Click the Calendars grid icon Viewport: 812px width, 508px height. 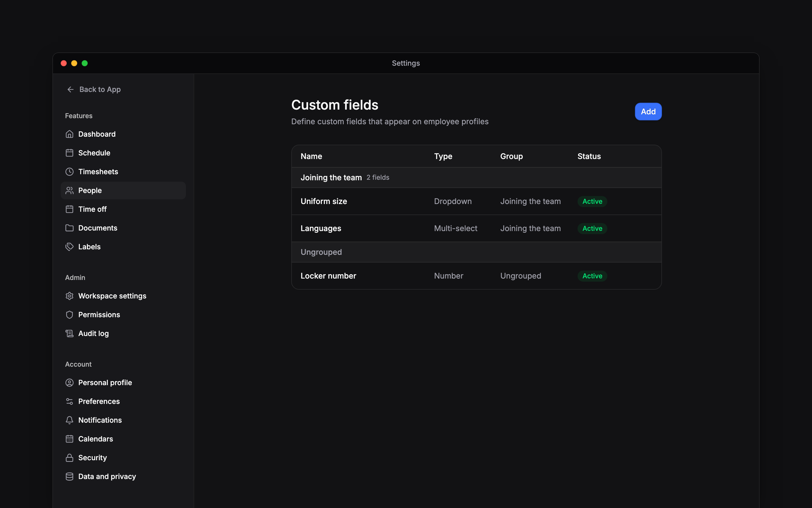(70, 439)
